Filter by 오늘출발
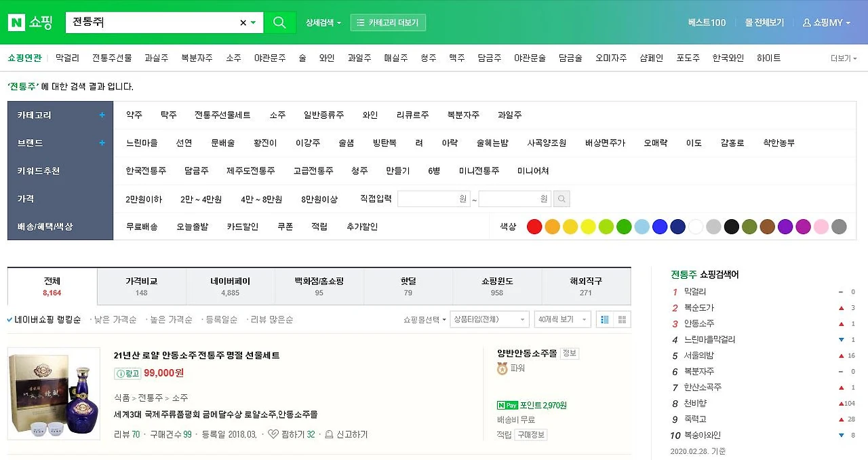Viewport: 868px width, 460px height. click(x=193, y=227)
